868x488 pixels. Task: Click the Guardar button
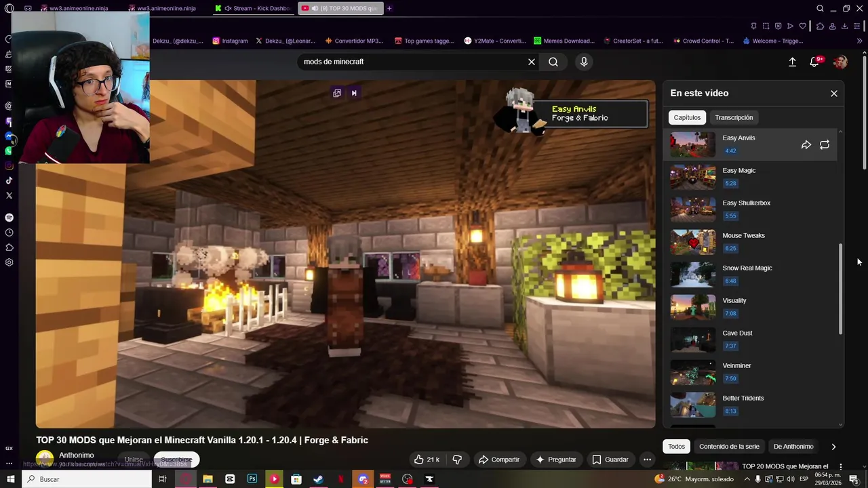point(610,460)
